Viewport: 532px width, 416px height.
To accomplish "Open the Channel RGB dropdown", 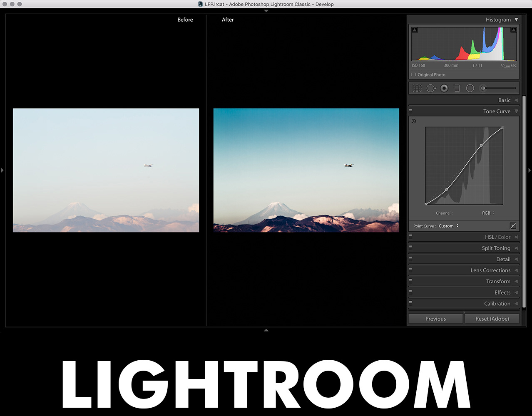I will click(x=488, y=213).
